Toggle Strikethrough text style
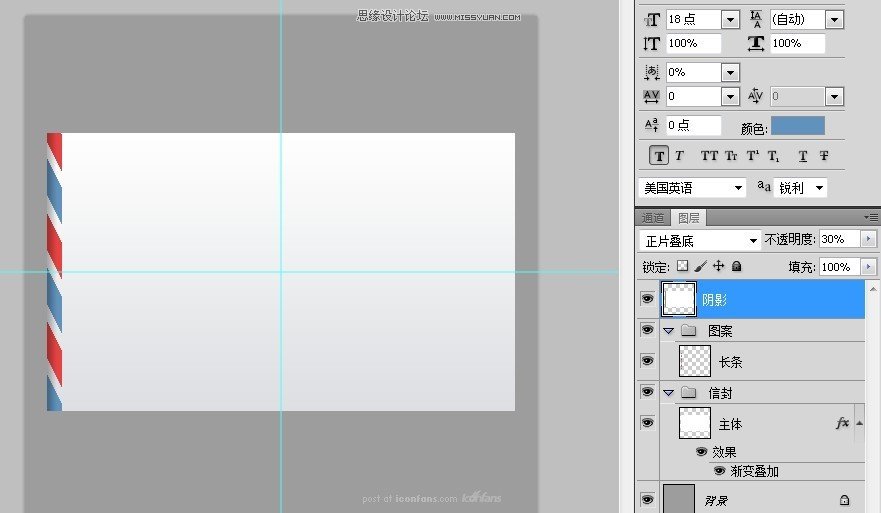This screenshot has width=881, height=513. (x=824, y=156)
